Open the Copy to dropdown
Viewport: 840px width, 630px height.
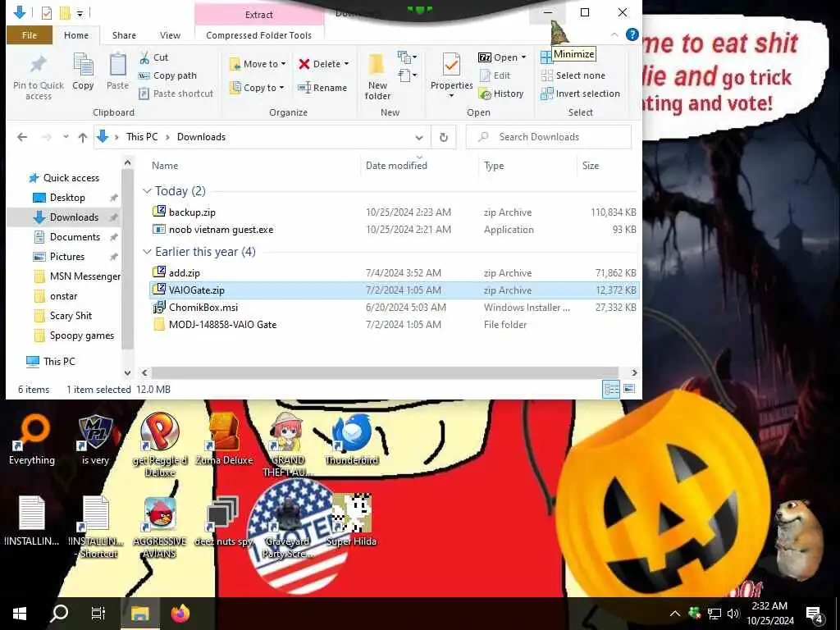pyautogui.click(x=257, y=88)
